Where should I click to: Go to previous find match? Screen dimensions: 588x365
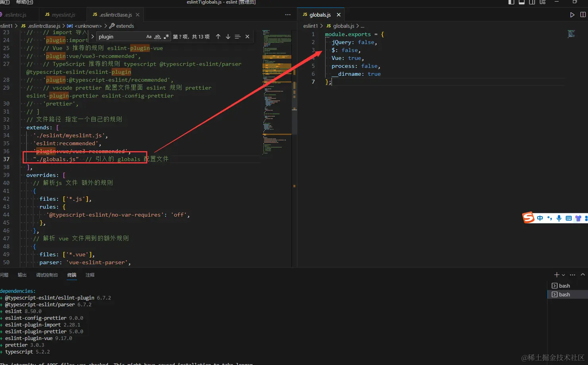pyautogui.click(x=218, y=36)
